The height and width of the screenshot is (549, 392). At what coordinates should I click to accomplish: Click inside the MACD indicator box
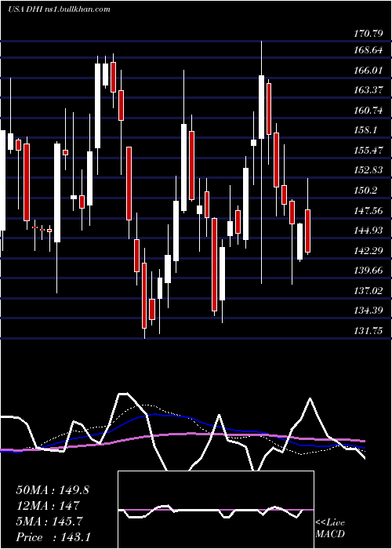[x=216, y=510]
